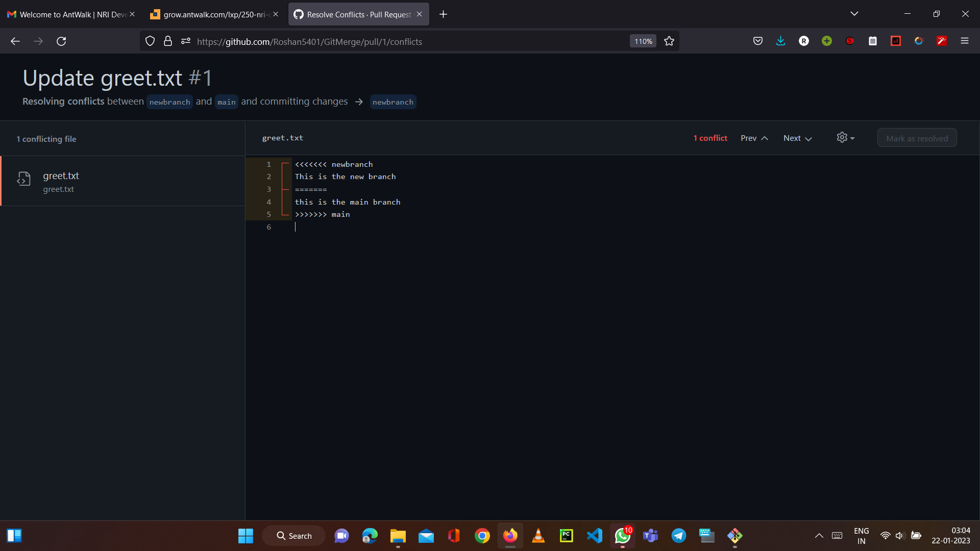The width and height of the screenshot is (980, 551).
Task: Open Firefox application menu hamburger
Action: coord(964,41)
